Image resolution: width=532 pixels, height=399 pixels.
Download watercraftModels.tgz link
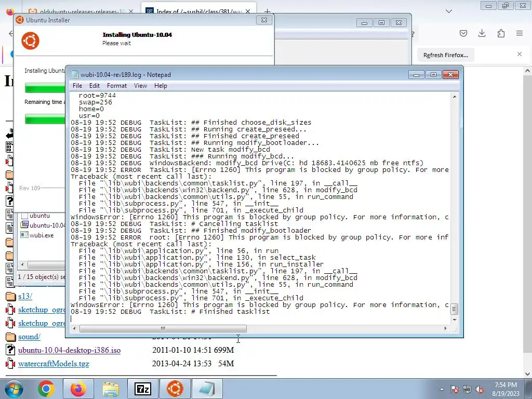[54, 364]
